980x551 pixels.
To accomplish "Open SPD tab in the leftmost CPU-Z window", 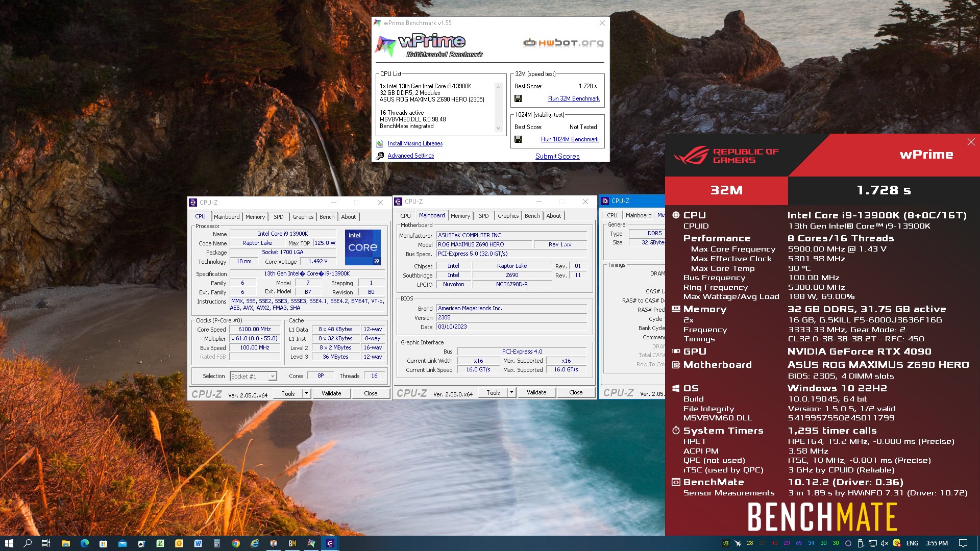I will 278,217.
